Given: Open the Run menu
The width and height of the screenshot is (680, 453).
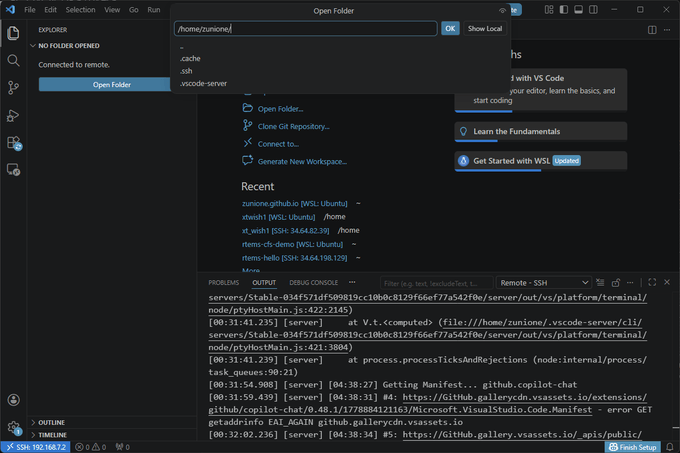Looking at the screenshot, I should (x=154, y=10).
